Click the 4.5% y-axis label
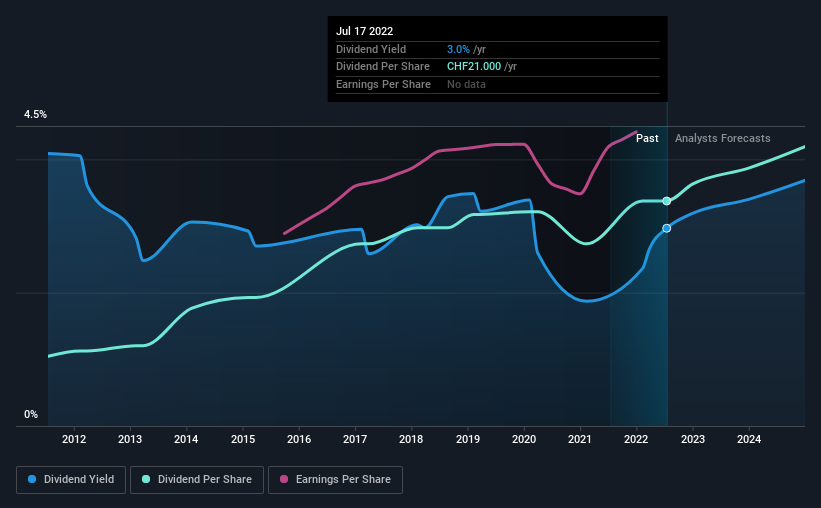Screen dimensions: 821x508 [35, 114]
